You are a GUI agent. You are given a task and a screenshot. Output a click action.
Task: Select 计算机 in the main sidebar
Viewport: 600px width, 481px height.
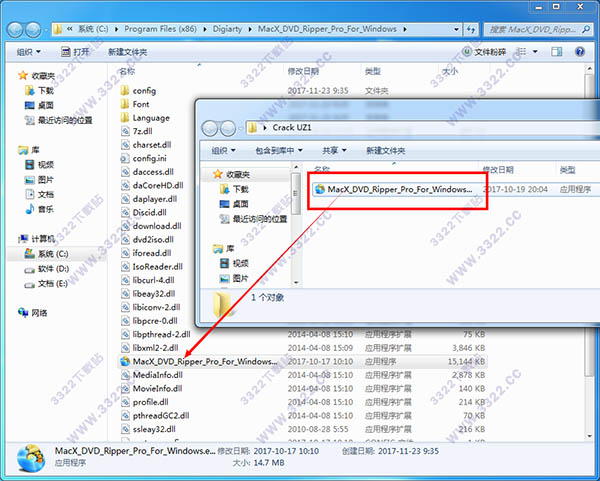click(37, 239)
